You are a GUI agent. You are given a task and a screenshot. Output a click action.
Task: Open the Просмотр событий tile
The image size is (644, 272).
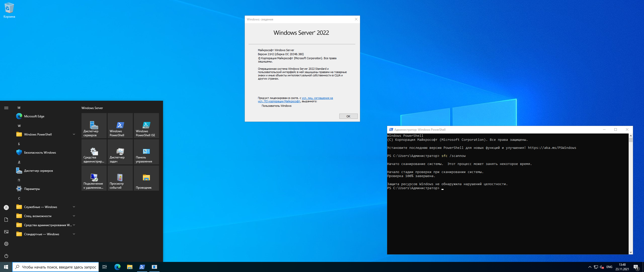point(120,178)
